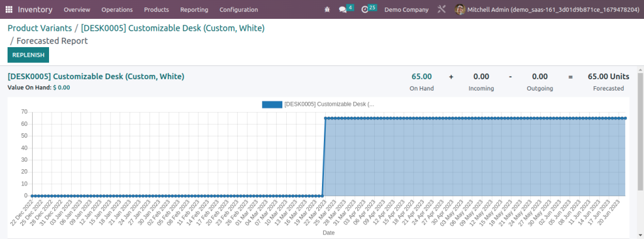Open the Customizable Desk breadcrumb link

coord(172,28)
